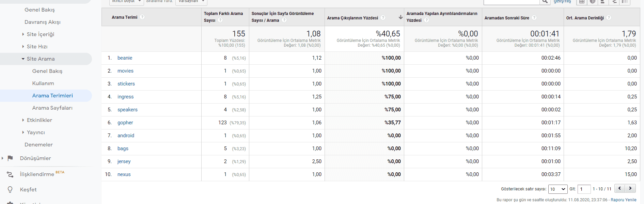Select the comparison view icon
Screen dimensions: 644x204
614,2
